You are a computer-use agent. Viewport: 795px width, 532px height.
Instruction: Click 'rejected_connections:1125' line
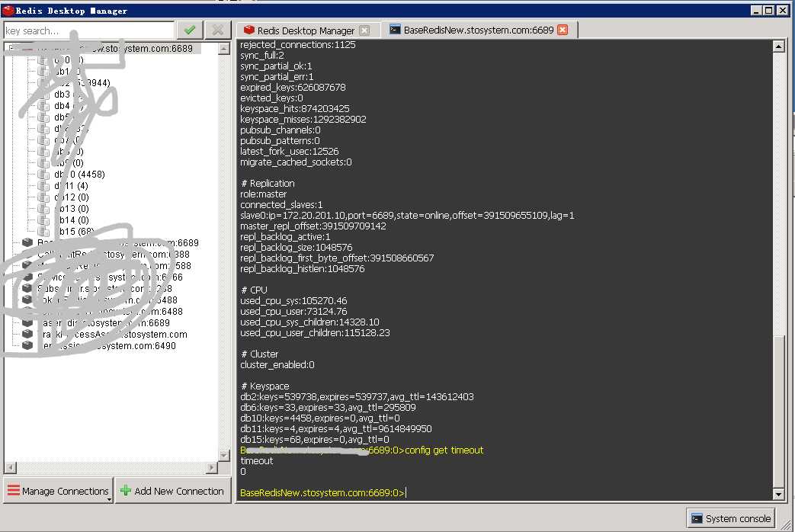(297, 45)
